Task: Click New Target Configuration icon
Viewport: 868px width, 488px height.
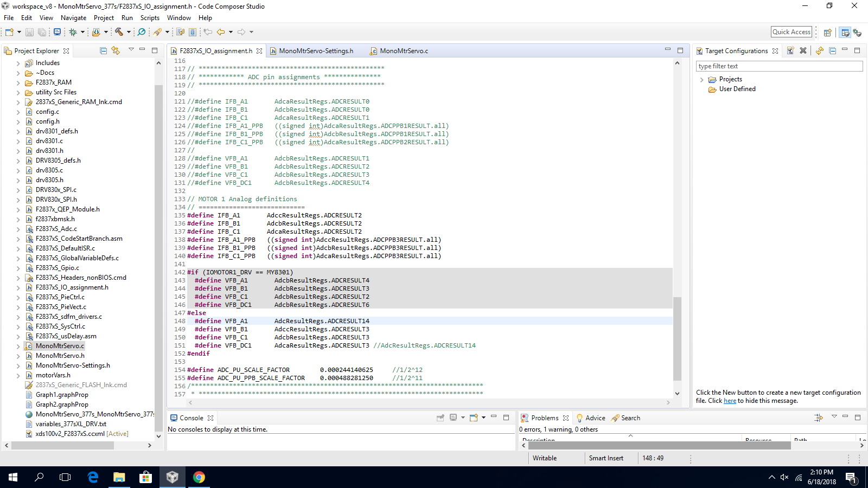Action: pos(790,50)
